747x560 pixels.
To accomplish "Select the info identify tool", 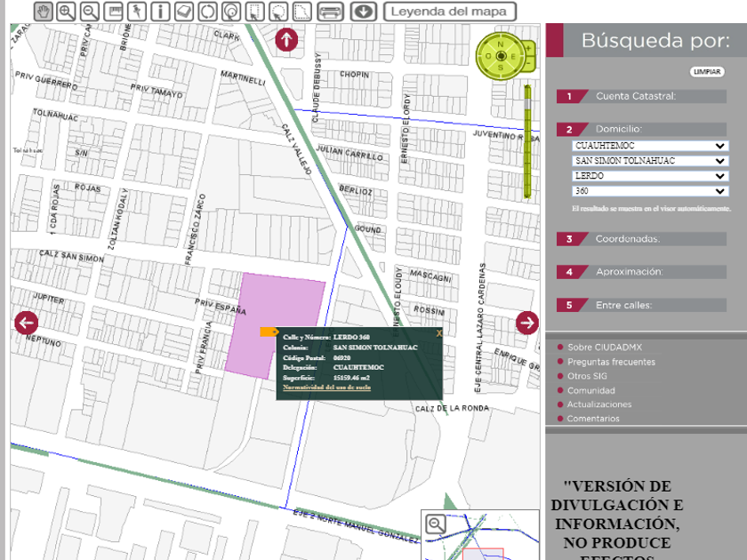I will point(160,12).
